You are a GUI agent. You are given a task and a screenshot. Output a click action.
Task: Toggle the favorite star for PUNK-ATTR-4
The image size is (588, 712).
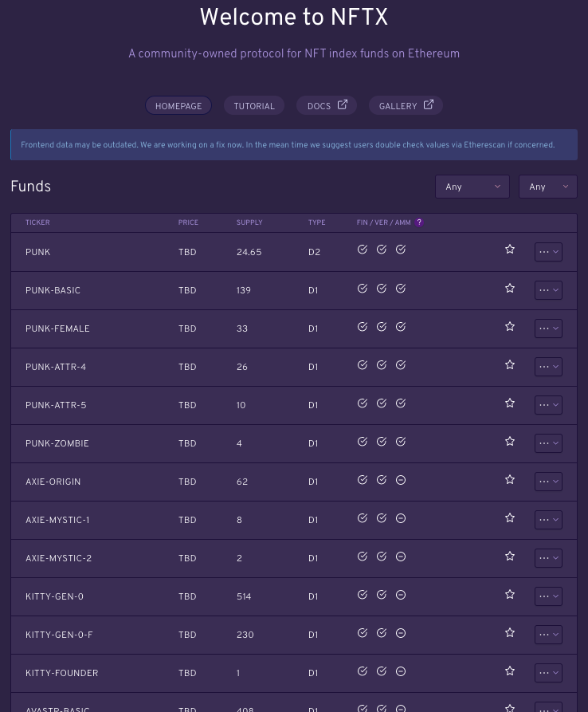tap(510, 365)
